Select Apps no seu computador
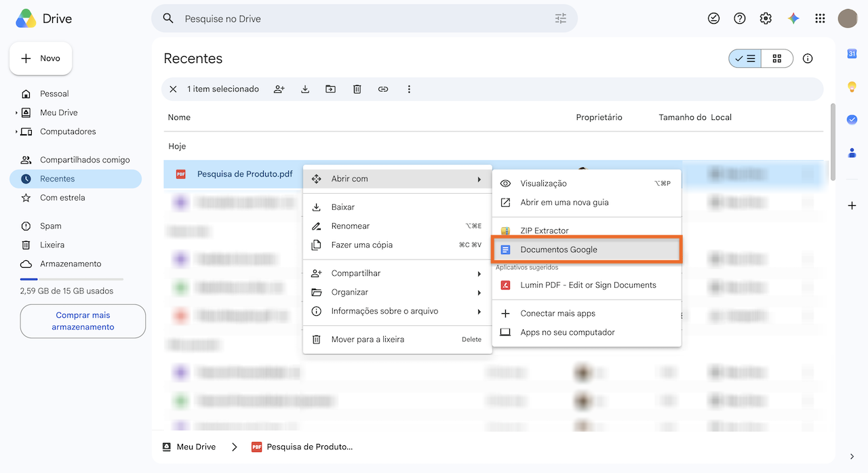This screenshot has width=868, height=473. coord(587,333)
